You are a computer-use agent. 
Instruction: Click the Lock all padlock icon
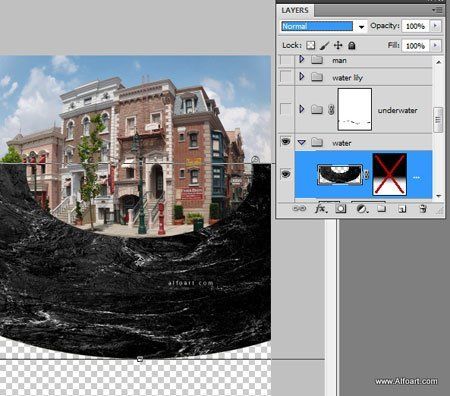click(352, 45)
